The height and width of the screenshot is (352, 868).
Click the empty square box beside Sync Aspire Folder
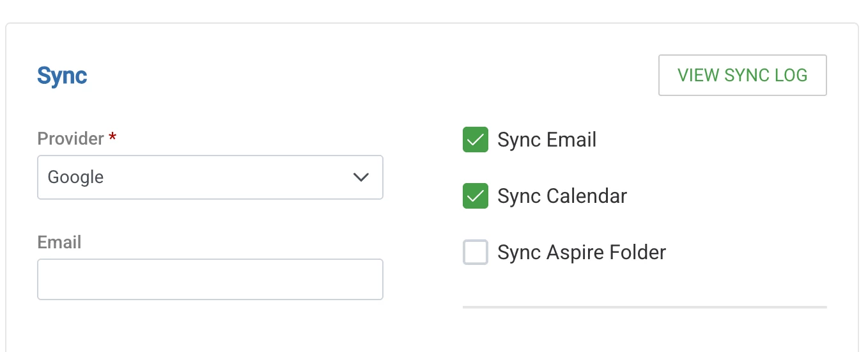coord(475,252)
